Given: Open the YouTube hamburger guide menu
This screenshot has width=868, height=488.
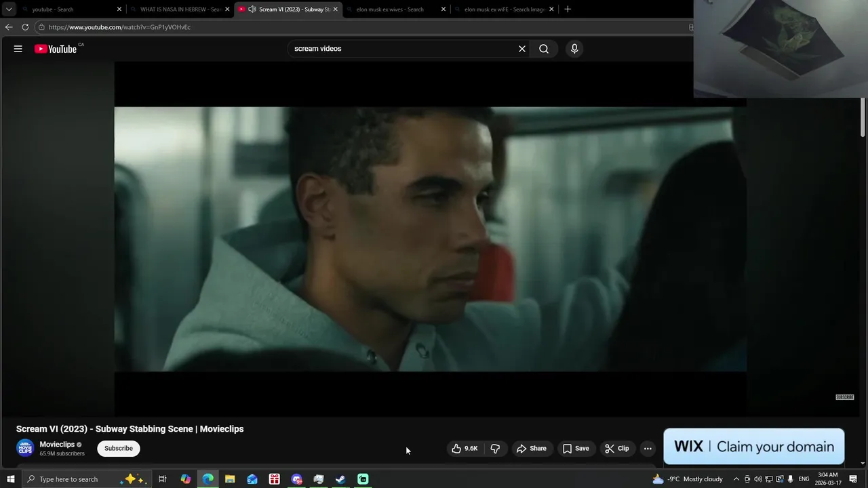Looking at the screenshot, I should (x=18, y=49).
